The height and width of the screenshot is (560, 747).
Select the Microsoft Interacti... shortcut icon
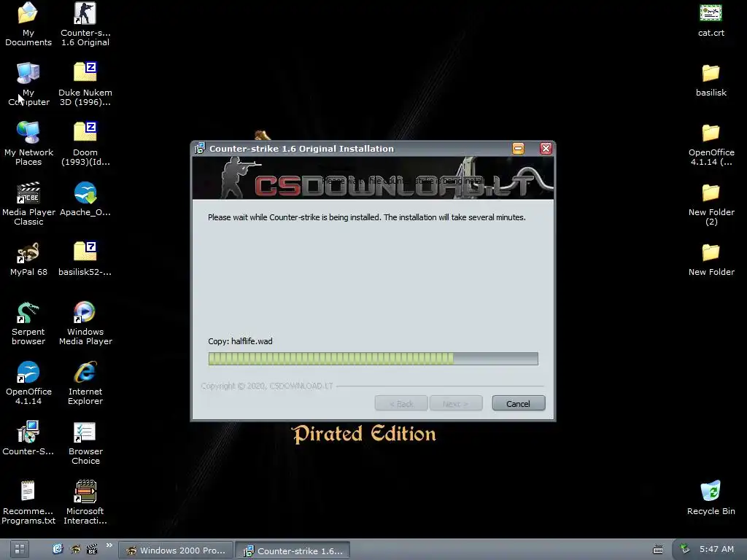pos(85,502)
